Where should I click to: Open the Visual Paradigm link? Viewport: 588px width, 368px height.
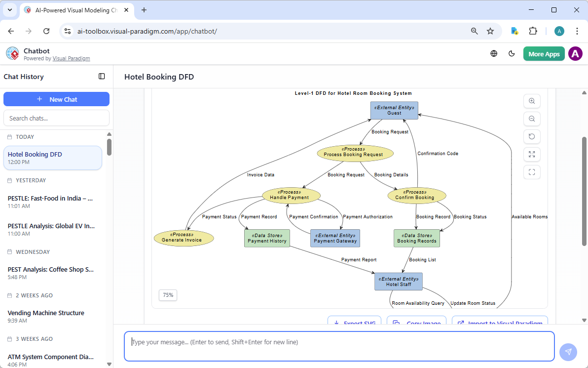tap(71, 58)
